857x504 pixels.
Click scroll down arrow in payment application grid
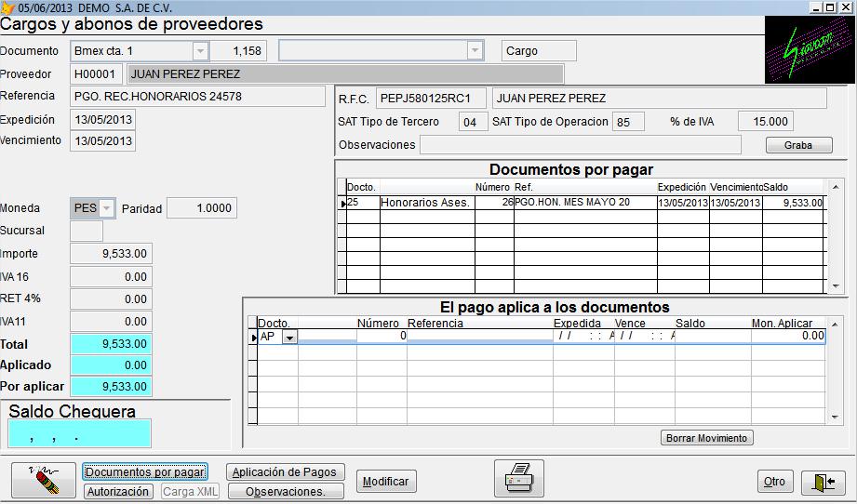coord(834,417)
